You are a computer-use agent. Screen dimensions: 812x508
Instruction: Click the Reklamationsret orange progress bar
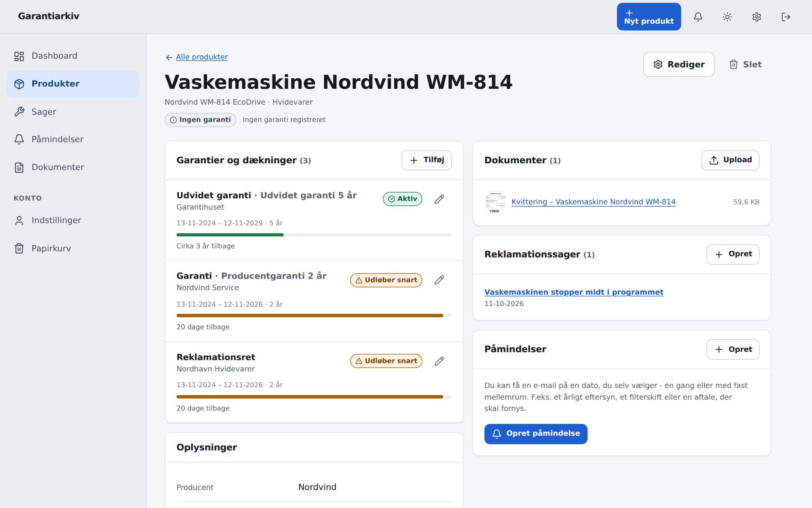[314, 397]
